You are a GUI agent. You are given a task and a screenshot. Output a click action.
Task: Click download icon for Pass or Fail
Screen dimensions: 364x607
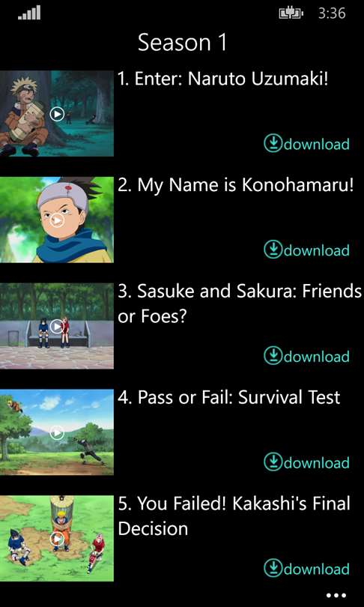coord(273,462)
